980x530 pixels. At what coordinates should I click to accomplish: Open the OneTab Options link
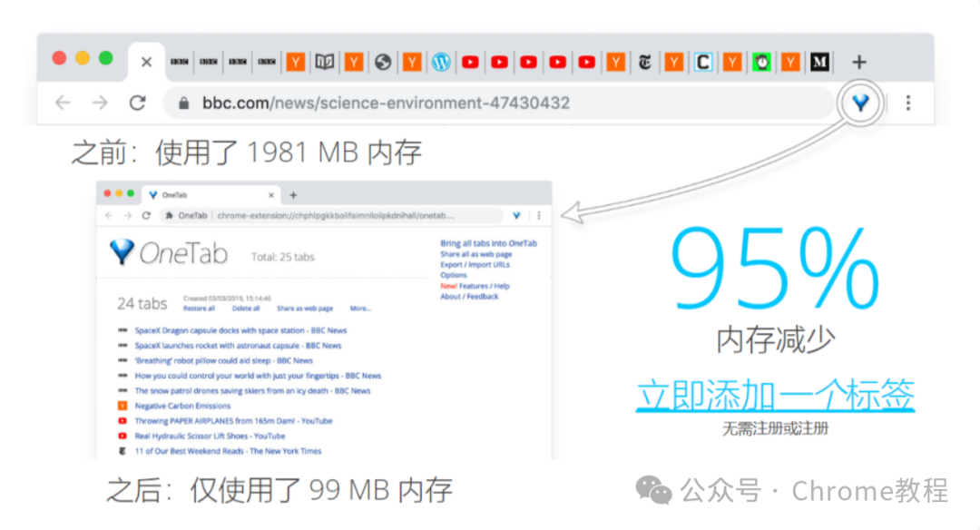pos(454,275)
